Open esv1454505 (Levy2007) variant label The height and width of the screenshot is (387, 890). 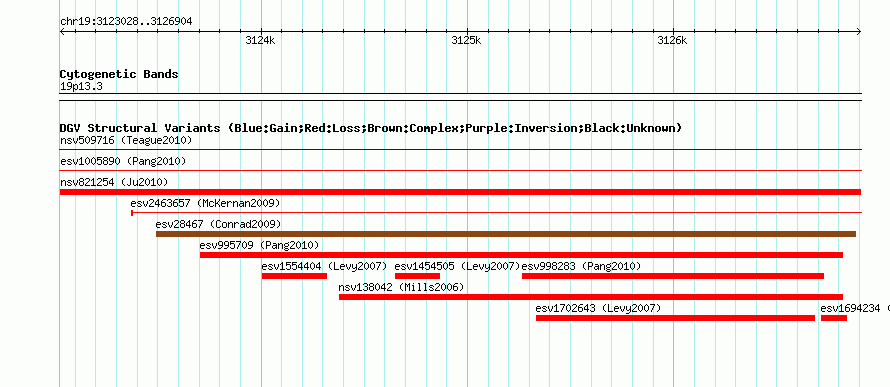pyautogui.click(x=457, y=266)
